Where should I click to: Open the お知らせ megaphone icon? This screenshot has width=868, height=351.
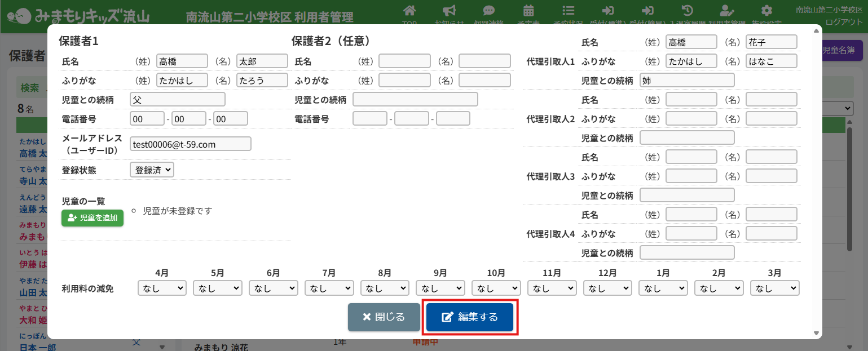pos(449,11)
